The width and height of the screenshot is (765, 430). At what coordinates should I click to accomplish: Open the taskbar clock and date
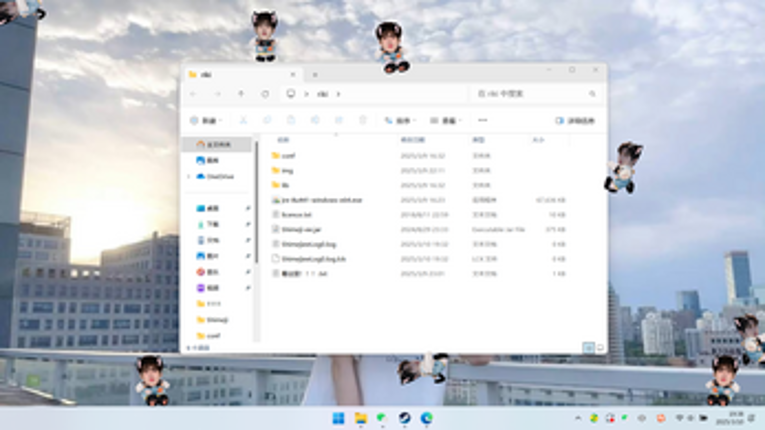coord(730,418)
